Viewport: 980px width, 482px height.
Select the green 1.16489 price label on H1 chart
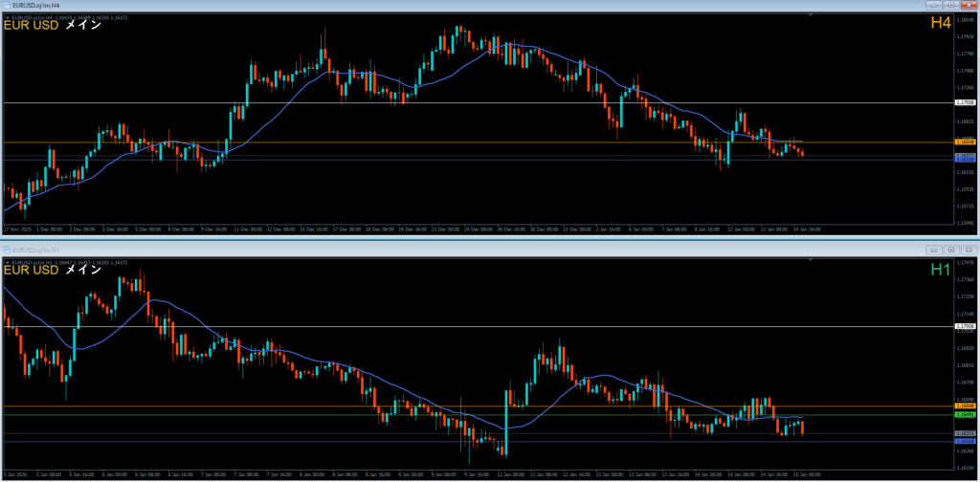[965, 415]
